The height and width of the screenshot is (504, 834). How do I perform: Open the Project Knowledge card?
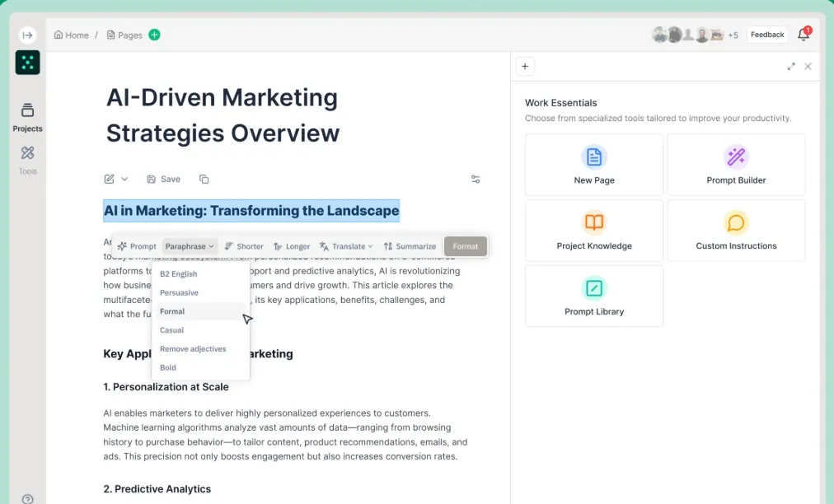tap(594, 231)
